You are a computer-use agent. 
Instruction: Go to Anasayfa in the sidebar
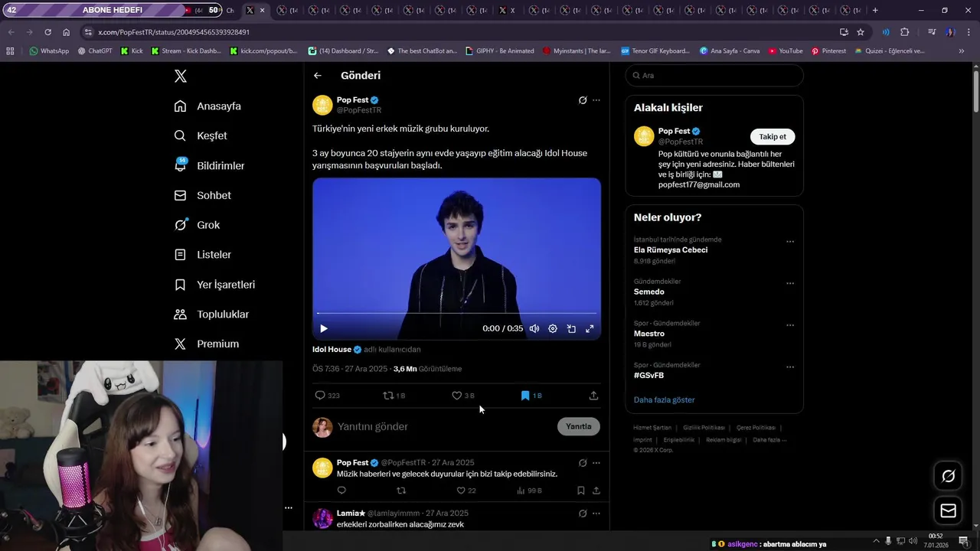207,106
